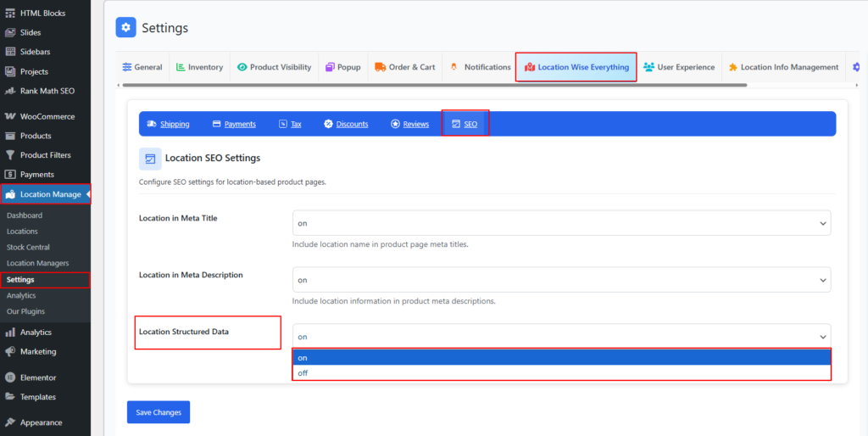The width and height of the screenshot is (868, 436).
Task: Click the Payments card icon in sub-tabs
Action: point(217,124)
